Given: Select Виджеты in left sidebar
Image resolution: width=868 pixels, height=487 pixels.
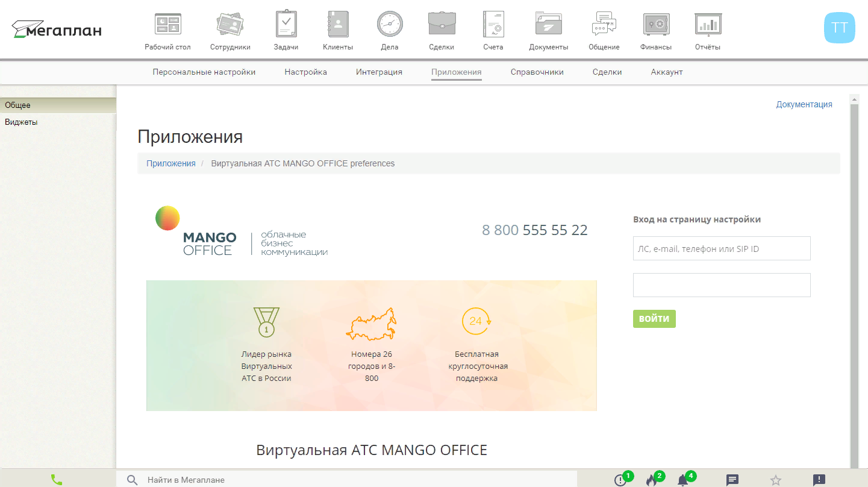Looking at the screenshot, I should (58, 122).
